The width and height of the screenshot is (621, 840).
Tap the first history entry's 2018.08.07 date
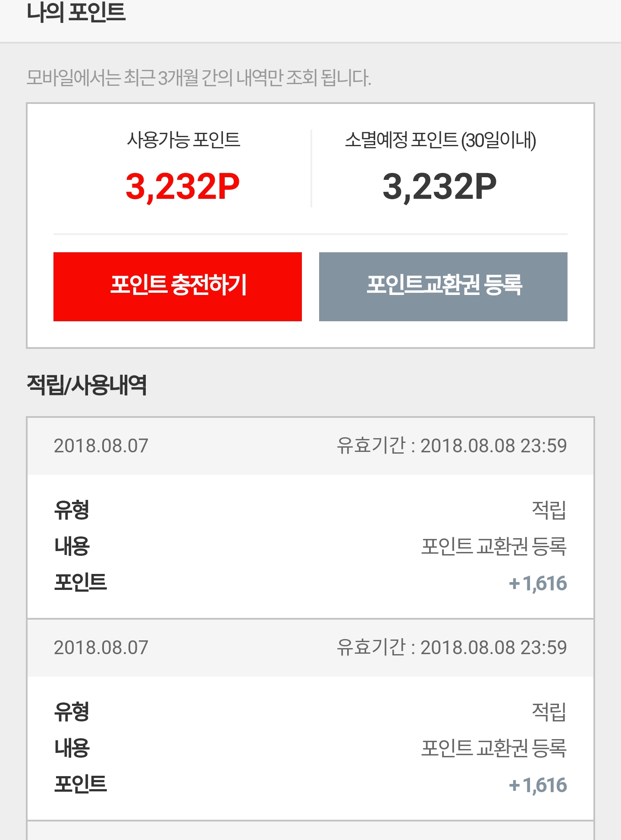[101, 445]
